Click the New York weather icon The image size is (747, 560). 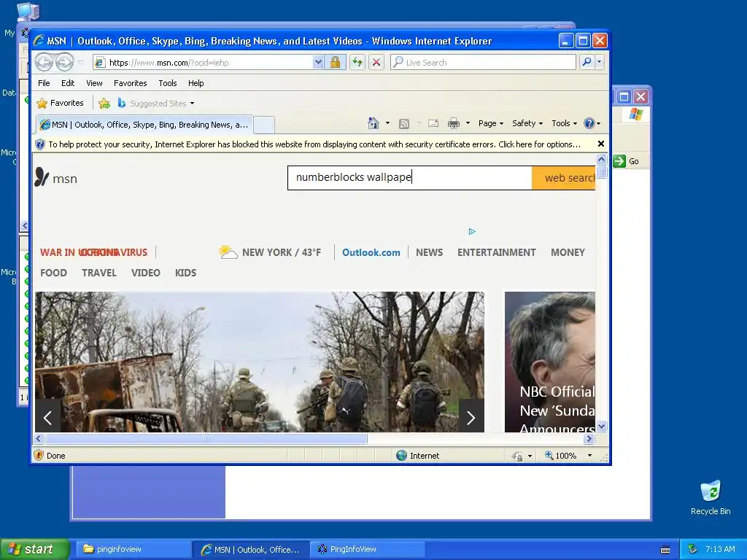click(x=228, y=252)
